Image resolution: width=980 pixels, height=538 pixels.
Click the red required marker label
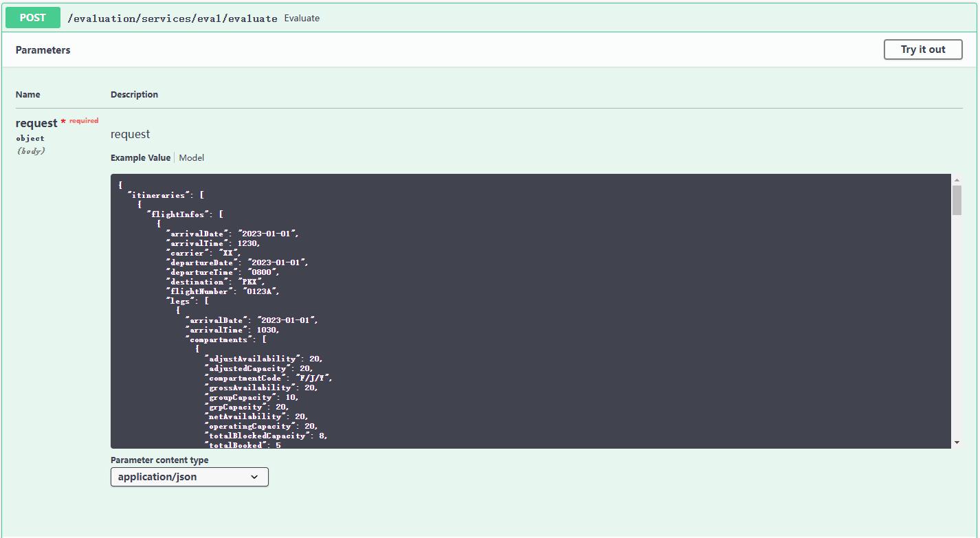[x=83, y=121]
